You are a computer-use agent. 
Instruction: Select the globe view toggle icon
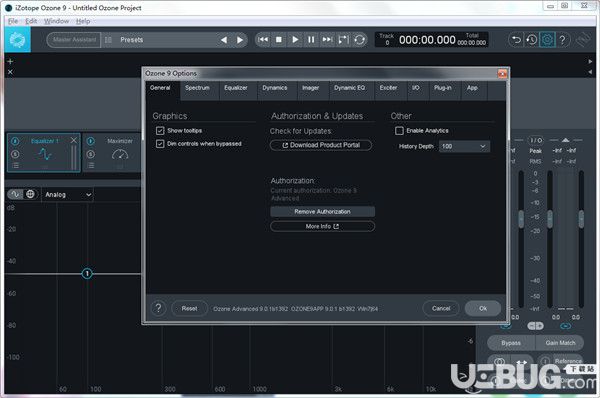point(30,194)
